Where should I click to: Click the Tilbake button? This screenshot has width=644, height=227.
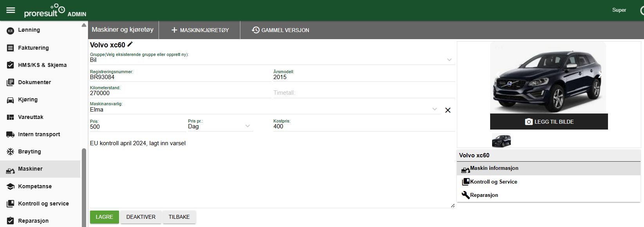pos(179,217)
